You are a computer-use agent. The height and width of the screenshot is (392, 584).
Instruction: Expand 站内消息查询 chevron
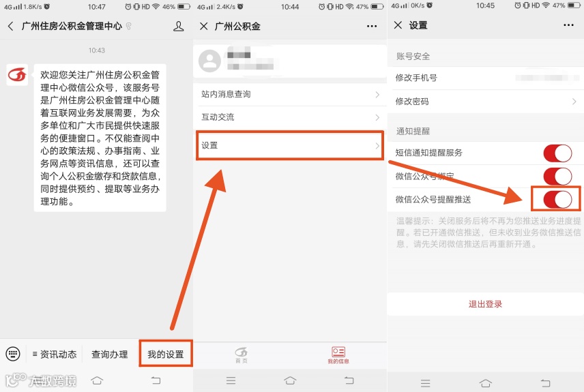[377, 95]
